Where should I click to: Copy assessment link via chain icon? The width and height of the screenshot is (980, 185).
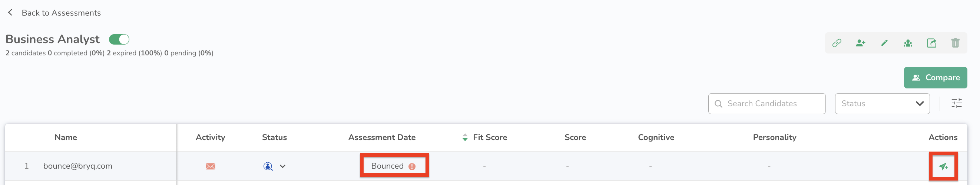point(837,43)
